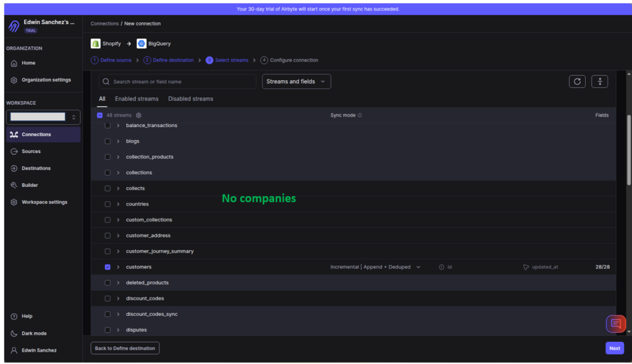
Task: Click the refresh source schema button
Action: (x=577, y=81)
